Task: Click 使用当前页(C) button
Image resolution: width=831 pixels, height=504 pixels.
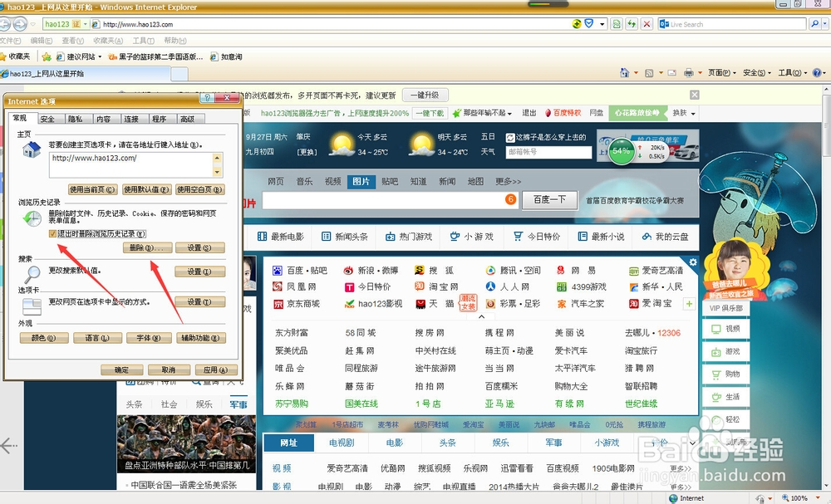Action: click(93, 189)
